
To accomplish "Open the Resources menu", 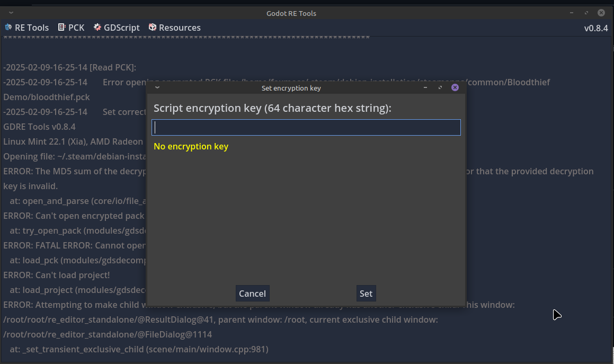I will 175,28.
